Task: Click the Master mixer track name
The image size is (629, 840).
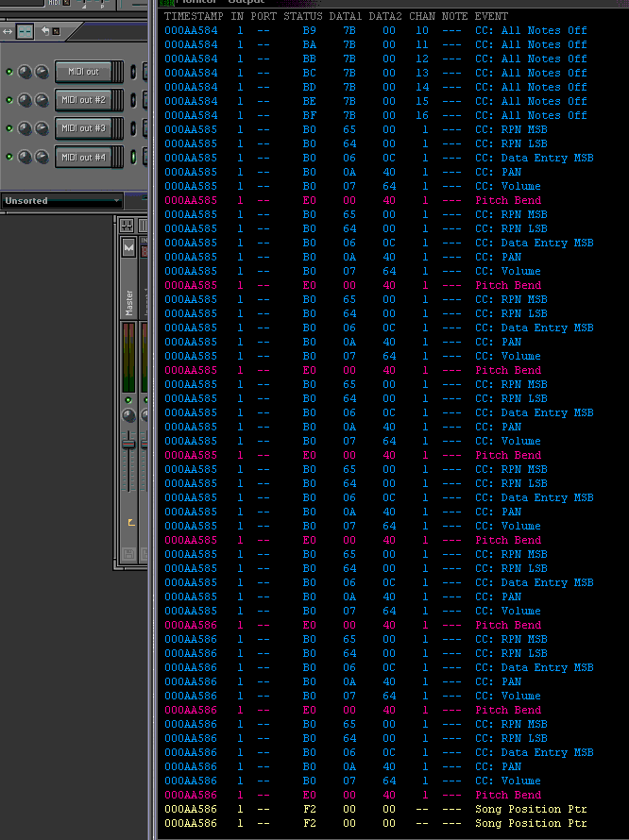Action: pyautogui.click(x=128, y=303)
